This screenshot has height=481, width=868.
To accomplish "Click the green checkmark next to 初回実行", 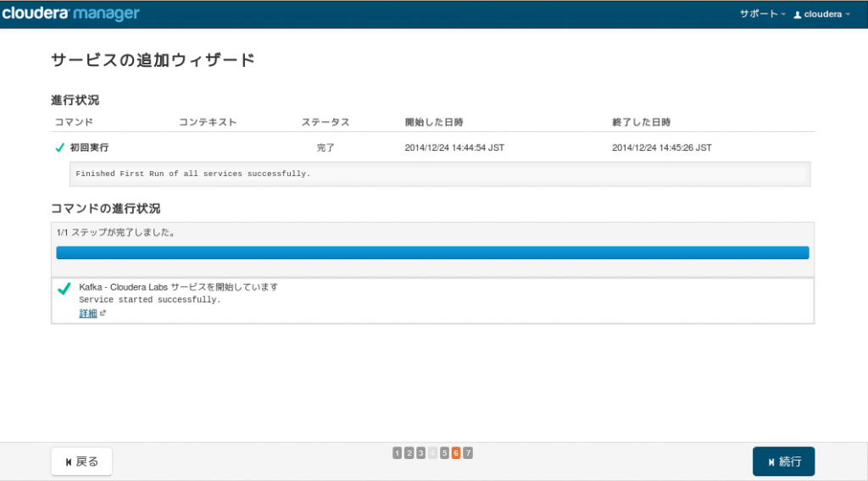I will pyautogui.click(x=60, y=147).
